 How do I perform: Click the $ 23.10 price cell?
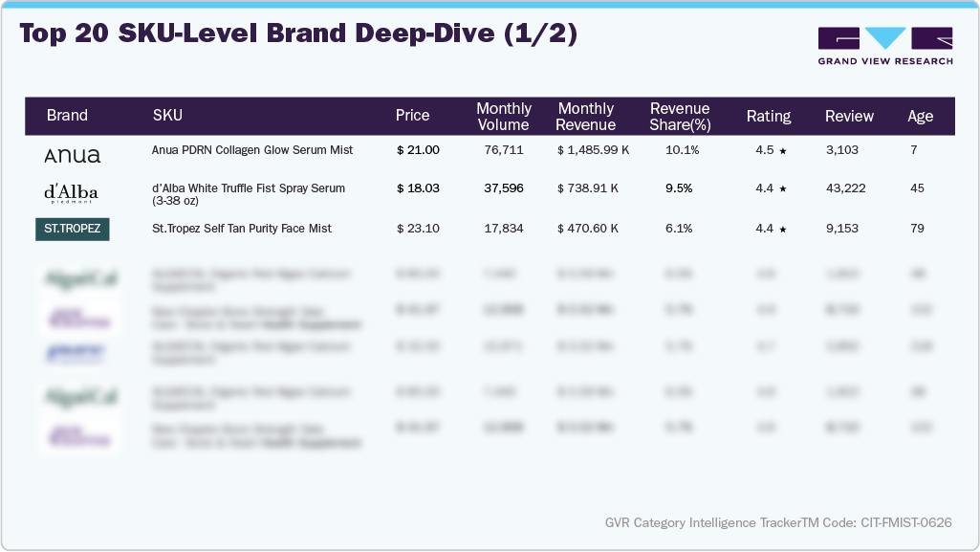418,229
